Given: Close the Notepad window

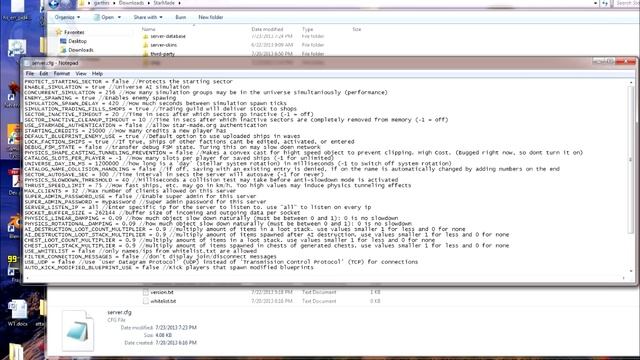Looking at the screenshot, I should pyautogui.click(x=626, y=62).
